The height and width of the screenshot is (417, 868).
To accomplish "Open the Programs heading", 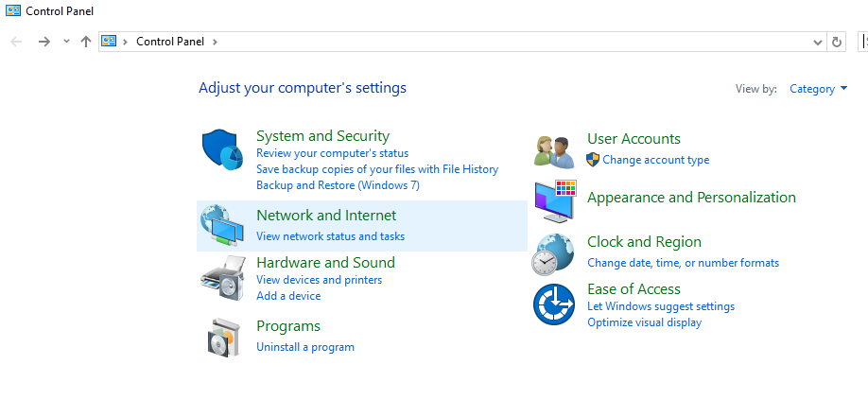I will click(288, 326).
